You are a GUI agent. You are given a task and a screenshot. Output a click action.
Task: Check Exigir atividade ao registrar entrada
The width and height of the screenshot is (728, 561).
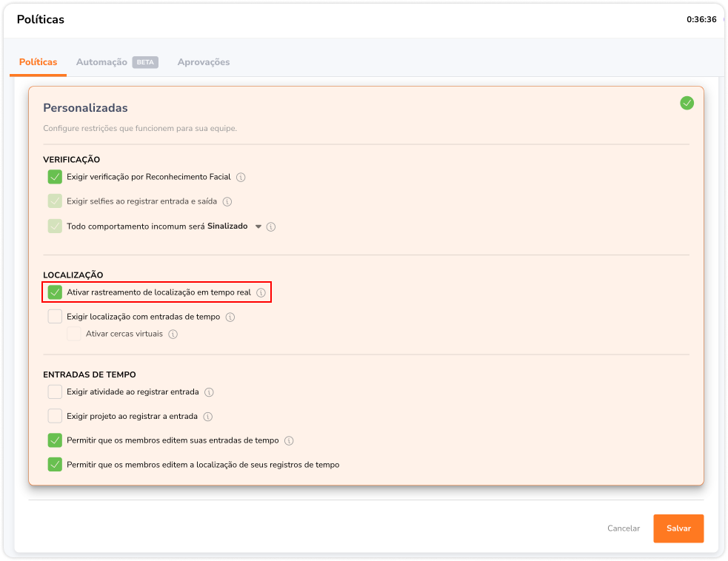coord(55,392)
